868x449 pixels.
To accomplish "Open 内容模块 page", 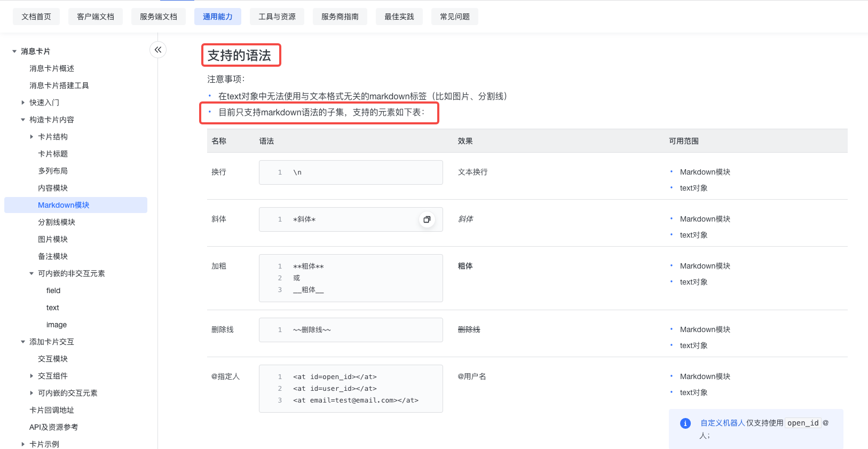I will pos(53,188).
